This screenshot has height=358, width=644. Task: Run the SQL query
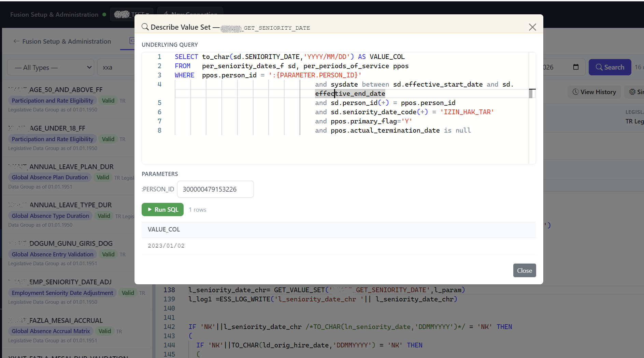pyautogui.click(x=162, y=210)
